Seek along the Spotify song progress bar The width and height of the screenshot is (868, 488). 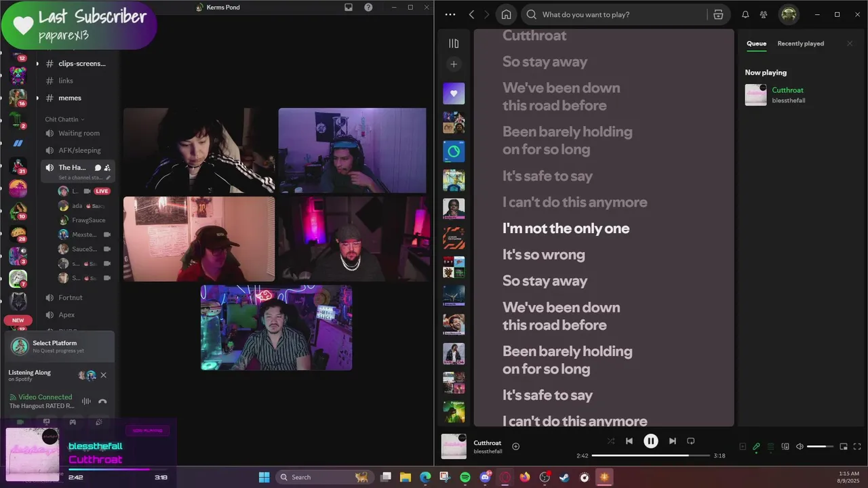651,455
